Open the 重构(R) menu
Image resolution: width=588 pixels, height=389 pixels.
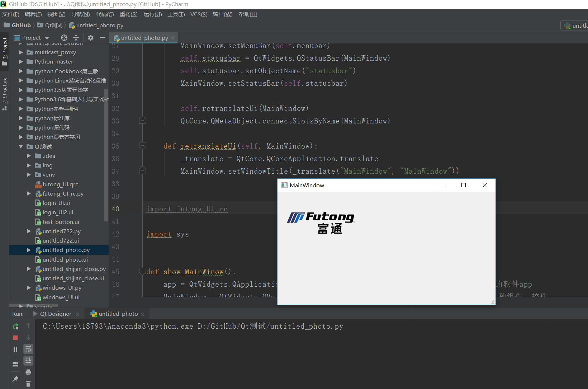129,14
